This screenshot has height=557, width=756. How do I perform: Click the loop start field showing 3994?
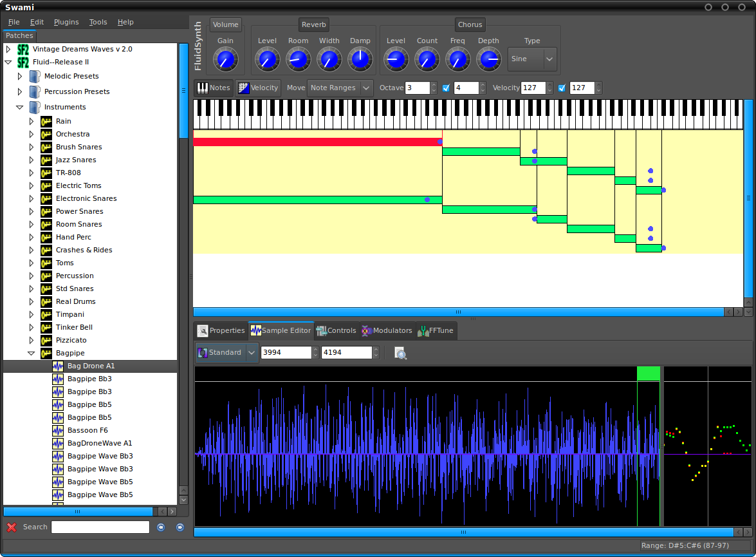point(286,353)
